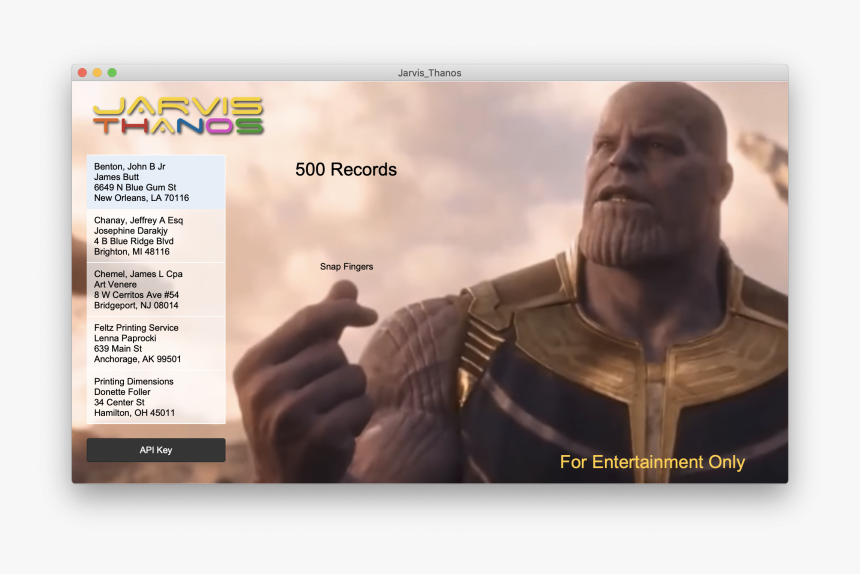Close the Jarvis_Thanos window
This screenshot has width=860, height=574.
pyautogui.click(x=82, y=72)
